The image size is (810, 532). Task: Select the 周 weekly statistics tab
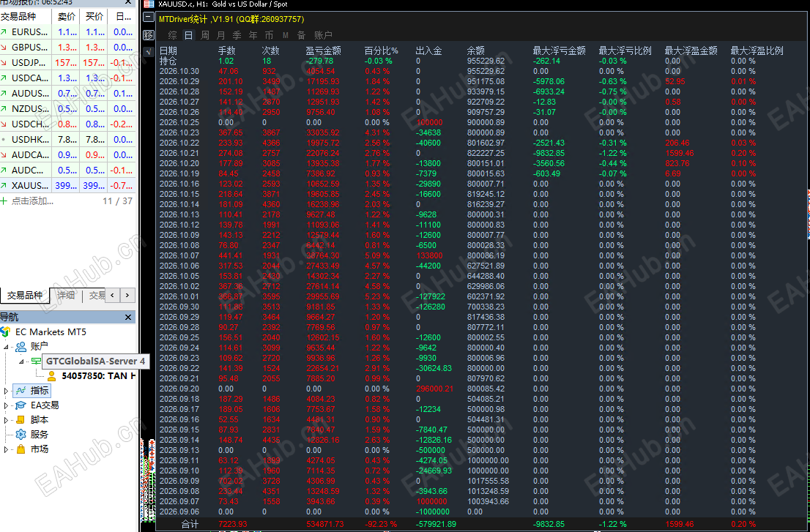[x=205, y=35]
